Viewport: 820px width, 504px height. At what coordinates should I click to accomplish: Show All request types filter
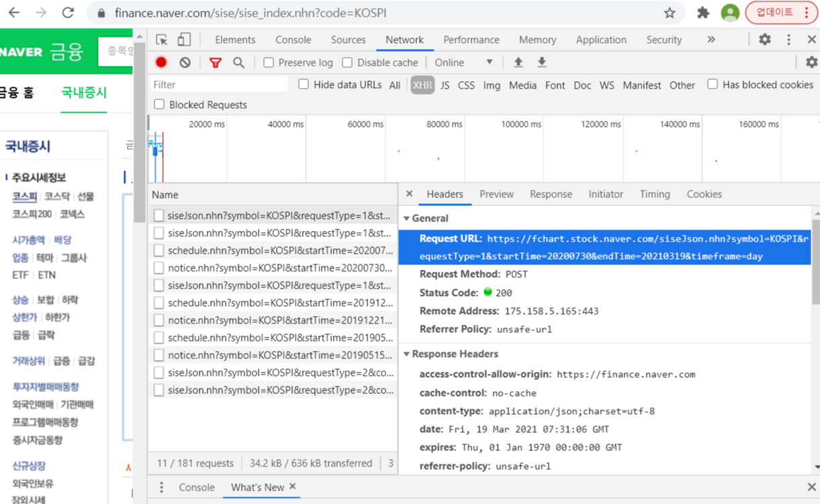395,85
